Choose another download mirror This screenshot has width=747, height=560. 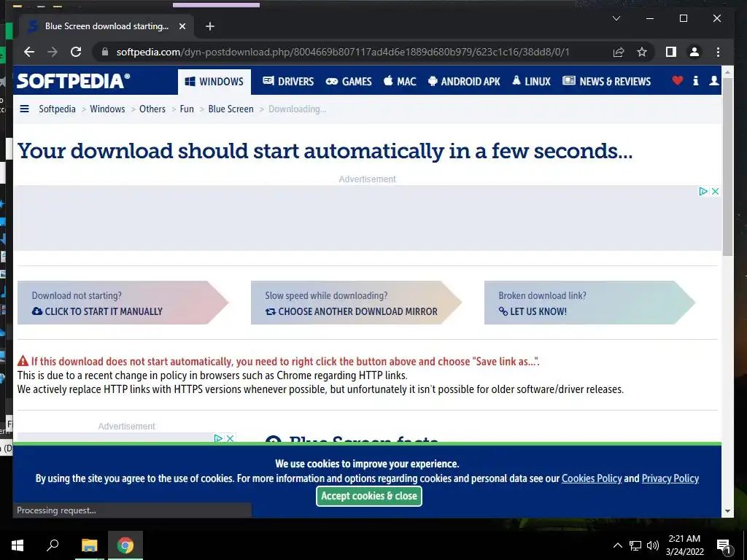tap(356, 303)
